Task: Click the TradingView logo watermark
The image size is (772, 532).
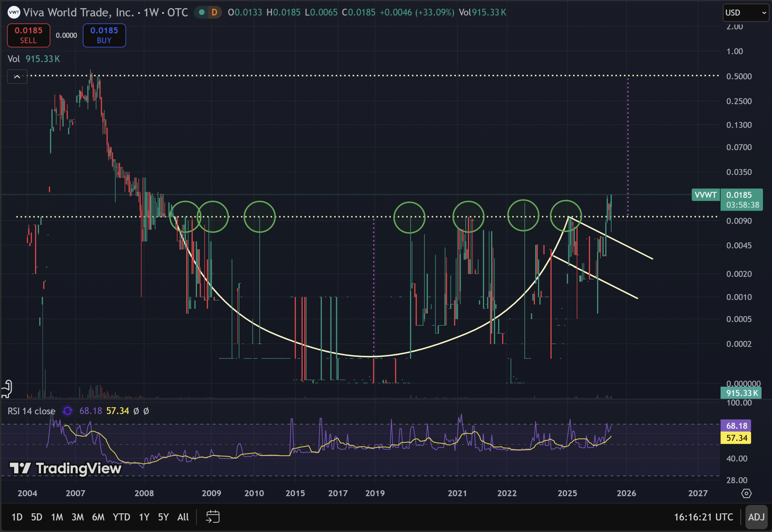Action: [65, 468]
